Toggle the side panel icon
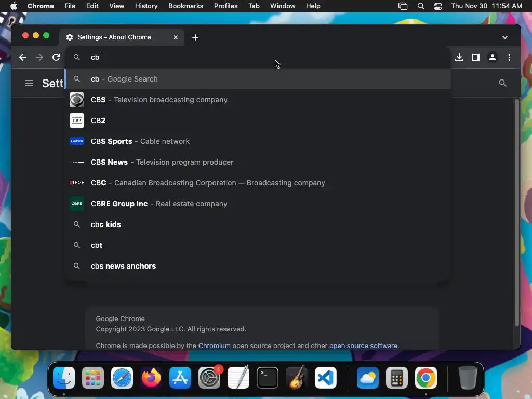 click(x=476, y=57)
